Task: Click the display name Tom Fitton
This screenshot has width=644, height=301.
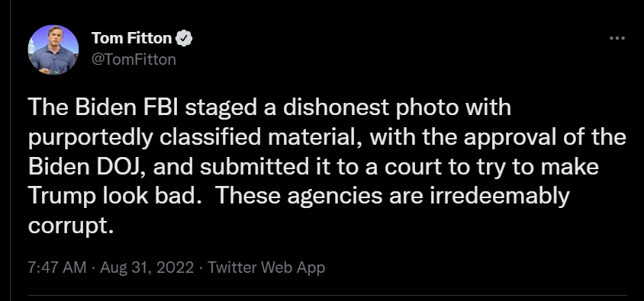Action: [131, 38]
